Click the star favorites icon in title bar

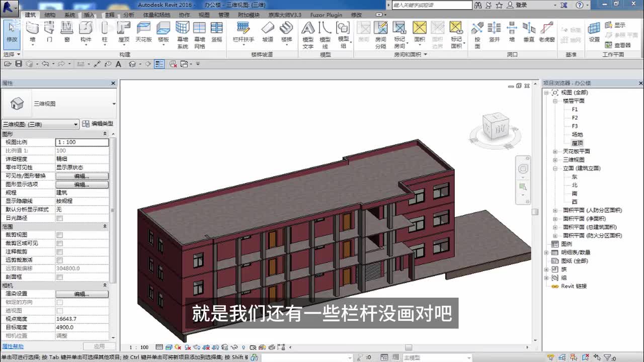(x=499, y=5)
